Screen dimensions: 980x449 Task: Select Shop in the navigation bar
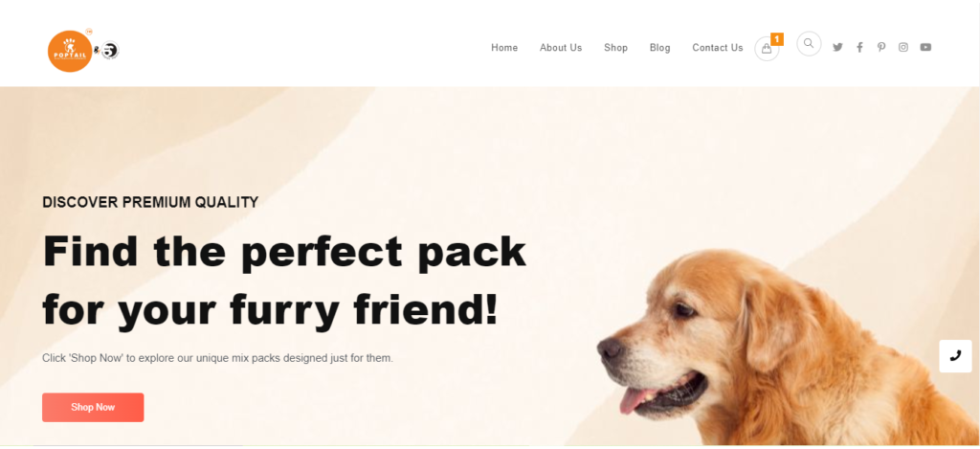tap(615, 48)
